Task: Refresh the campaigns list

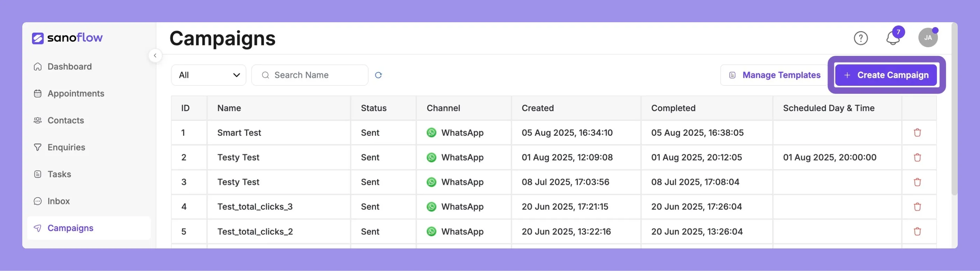Action: click(x=378, y=75)
